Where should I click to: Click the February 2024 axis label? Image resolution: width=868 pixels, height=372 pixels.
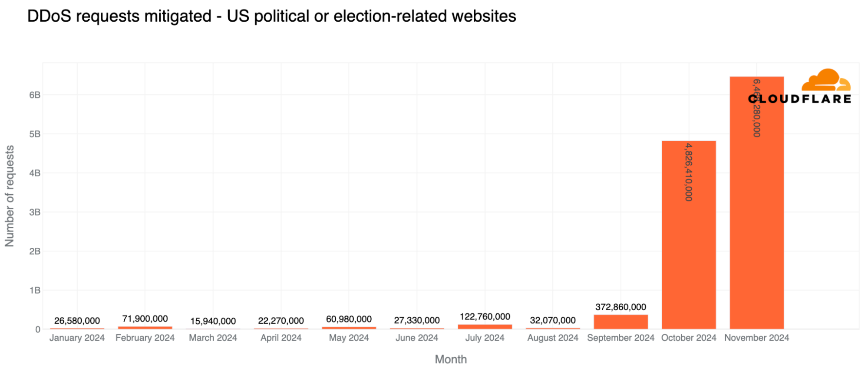pos(145,338)
